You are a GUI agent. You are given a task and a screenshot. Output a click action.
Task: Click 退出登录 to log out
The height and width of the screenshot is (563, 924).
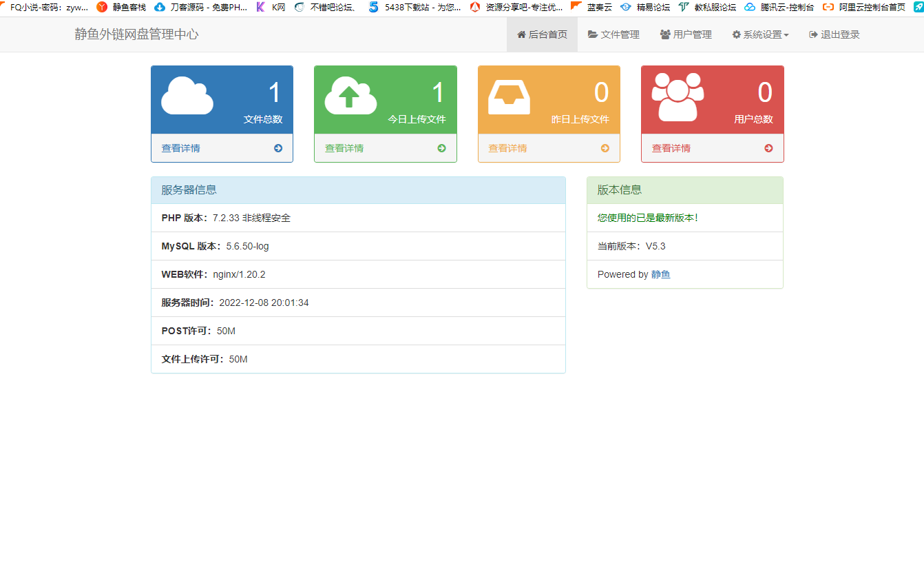click(834, 34)
